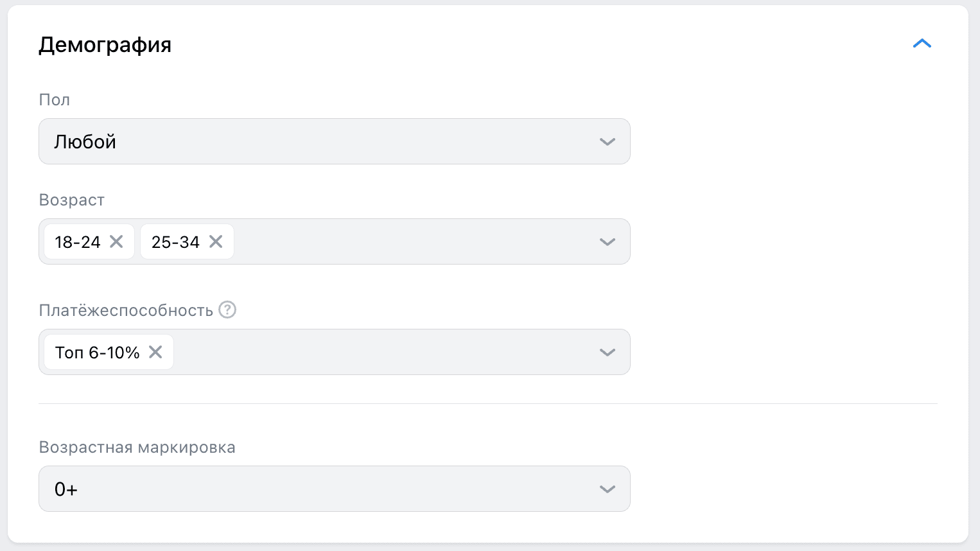
Task: Select the 18-24 tag text
Action: click(78, 242)
